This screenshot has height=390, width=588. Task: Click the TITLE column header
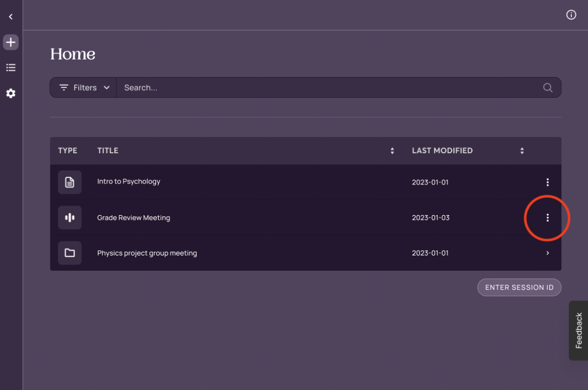pos(107,151)
